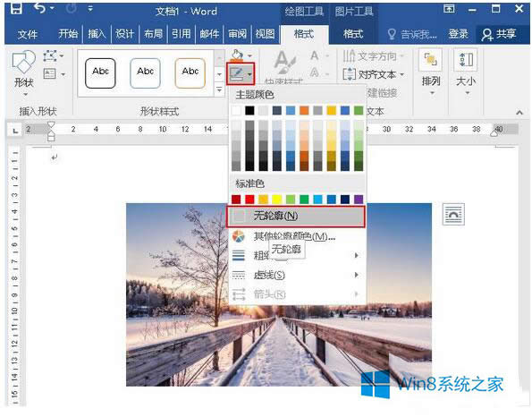The height and width of the screenshot is (417, 532).
Task: Expand the Dashes (虚线) submenu
Action: pyautogui.click(x=296, y=275)
